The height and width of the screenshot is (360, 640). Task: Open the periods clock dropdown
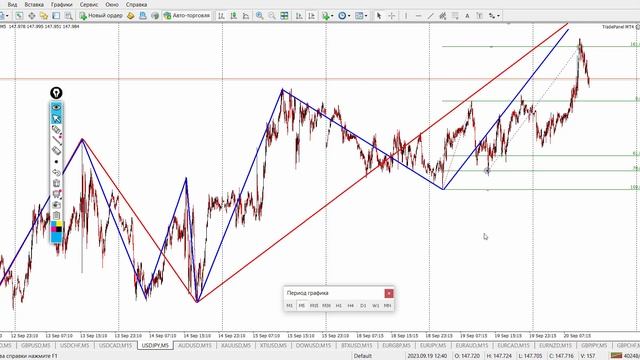click(x=344, y=16)
